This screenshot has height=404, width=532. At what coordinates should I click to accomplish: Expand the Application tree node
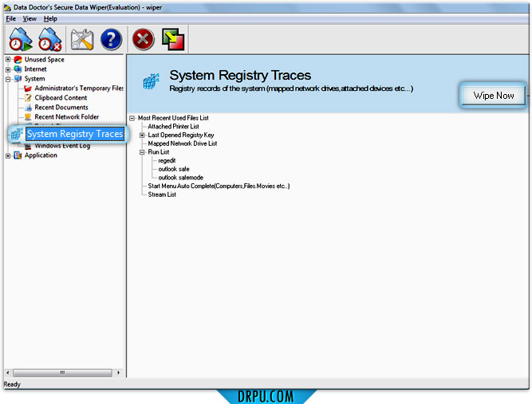[x=8, y=155]
